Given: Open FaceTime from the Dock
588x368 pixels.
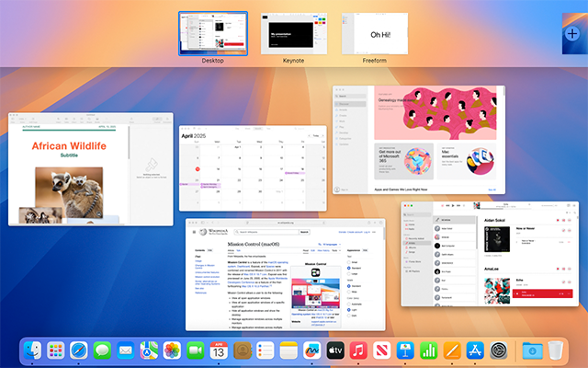Looking at the screenshot, I should click(196, 351).
